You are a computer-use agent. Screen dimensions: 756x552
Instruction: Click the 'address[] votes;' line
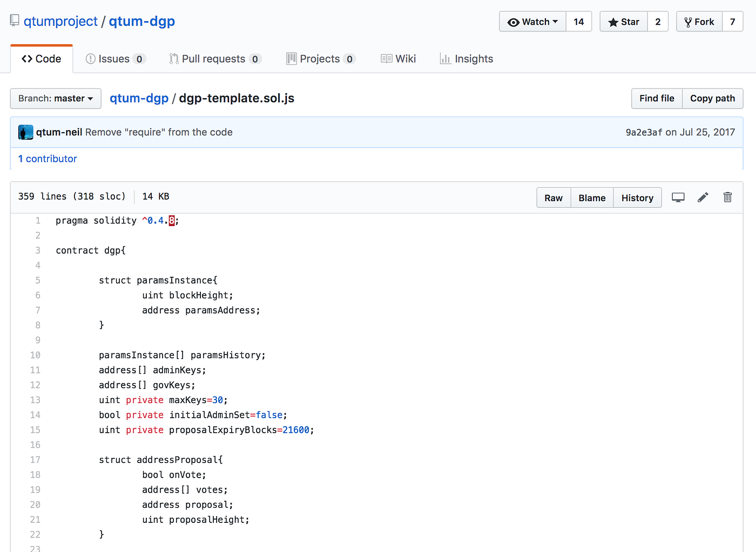point(185,490)
